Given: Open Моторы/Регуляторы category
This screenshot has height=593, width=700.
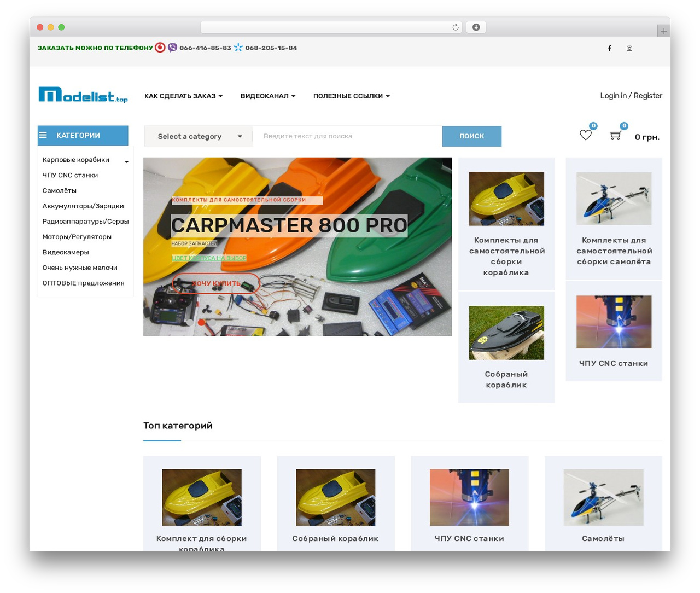Looking at the screenshot, I should (x=77, y=236).
